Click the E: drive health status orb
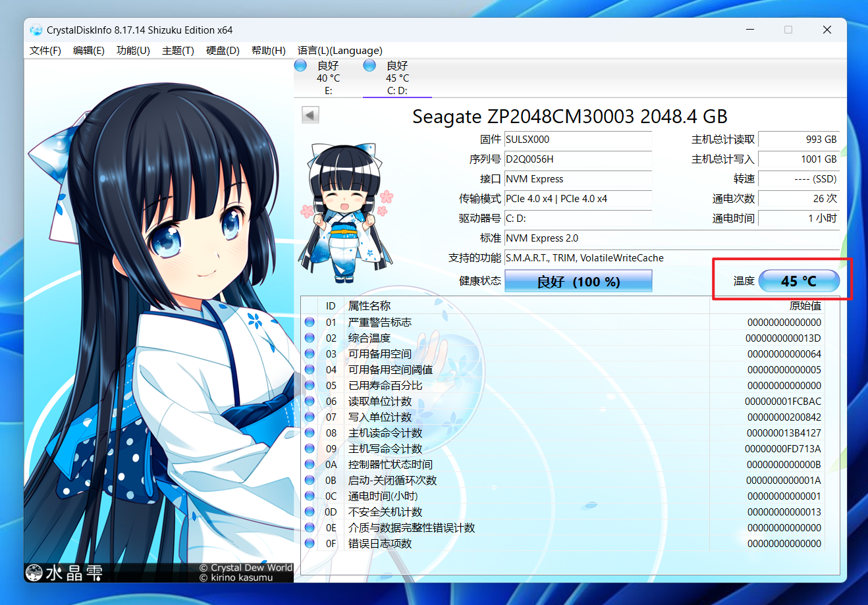The height and width of the screenshot is (605, 868). [x=300, y=65]
